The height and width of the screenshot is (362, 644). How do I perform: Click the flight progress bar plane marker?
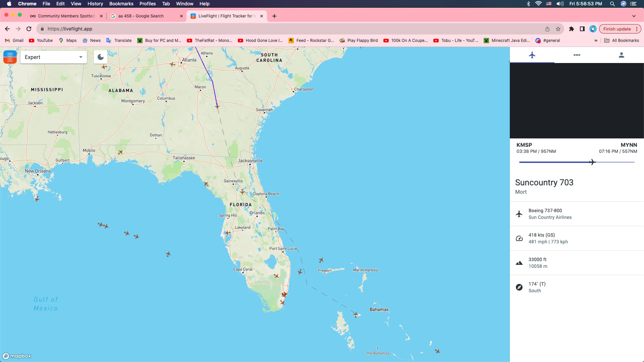pos(592,162)
